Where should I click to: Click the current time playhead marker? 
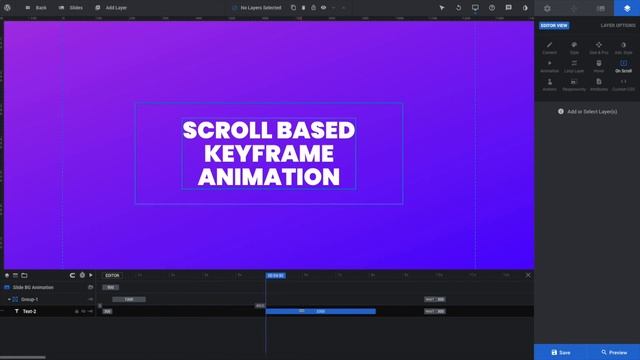tap(276, 276)
